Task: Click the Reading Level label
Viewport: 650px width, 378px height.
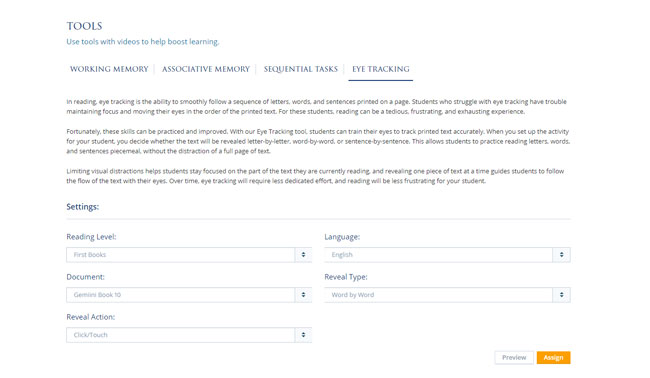Action: (91, 237)
